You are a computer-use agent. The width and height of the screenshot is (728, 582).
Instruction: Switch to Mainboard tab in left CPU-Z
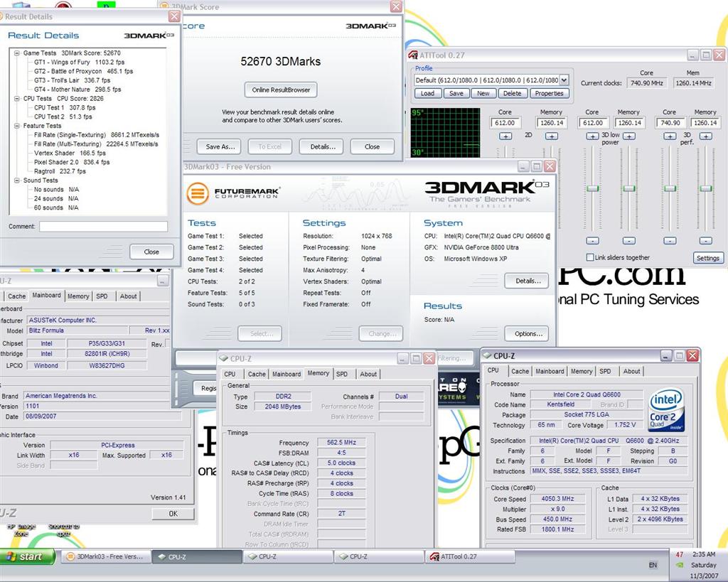(46, 296)
